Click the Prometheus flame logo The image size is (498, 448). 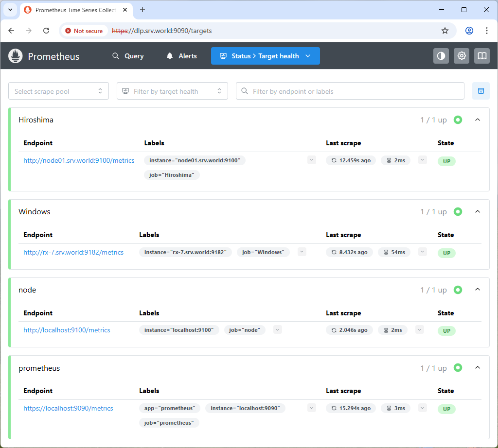(16, 56)
